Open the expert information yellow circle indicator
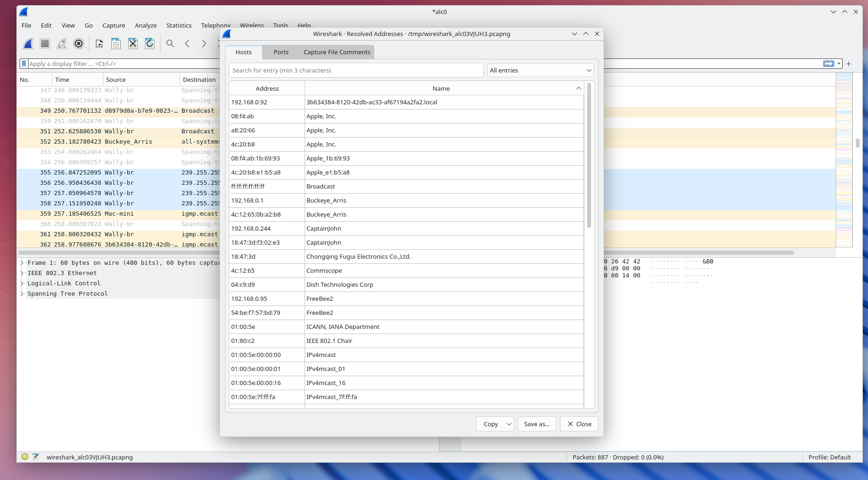The image size is (868, 480). (x=25, y=457)
